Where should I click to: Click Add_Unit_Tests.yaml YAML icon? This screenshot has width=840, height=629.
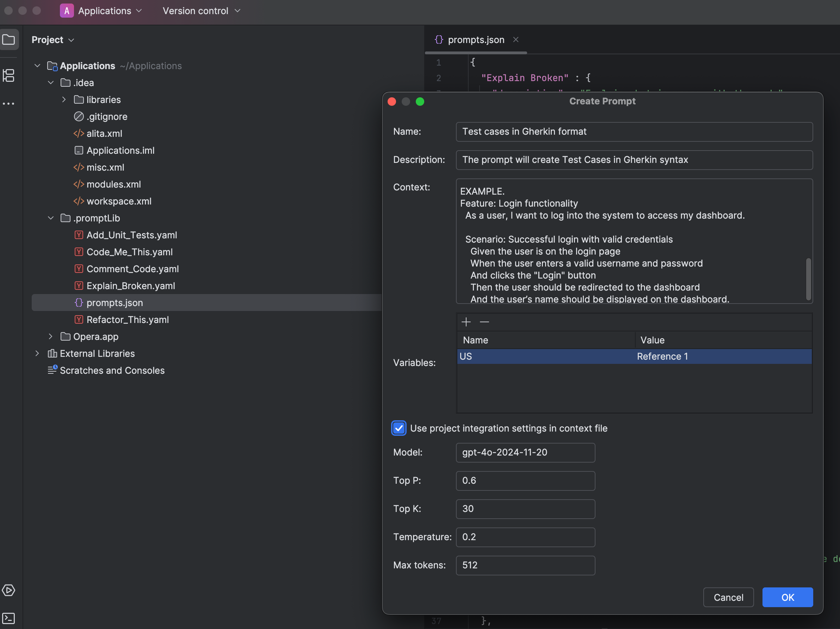(79, 235)
